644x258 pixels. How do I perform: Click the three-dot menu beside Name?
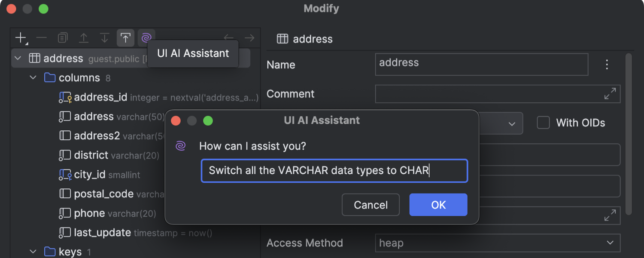607,64
